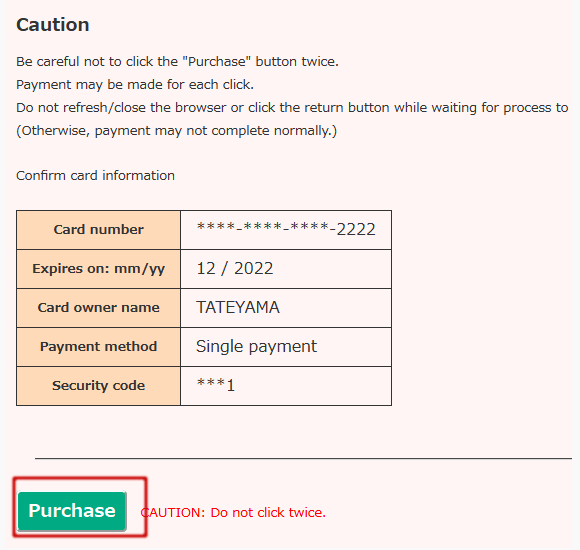Viewport: 580px width, 550px height.
Task: Click the green Purchase button
Action: tap(72, 511)
